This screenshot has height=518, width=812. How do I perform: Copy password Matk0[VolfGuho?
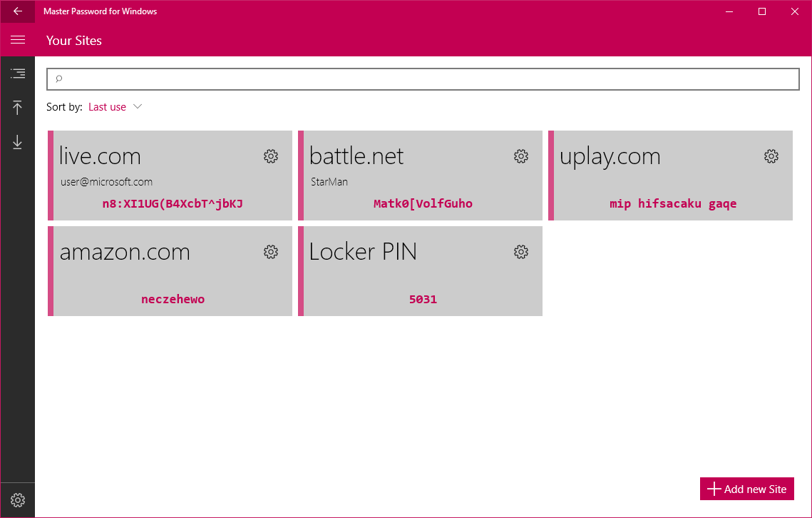pyautogui.click(x=423, y=203)
